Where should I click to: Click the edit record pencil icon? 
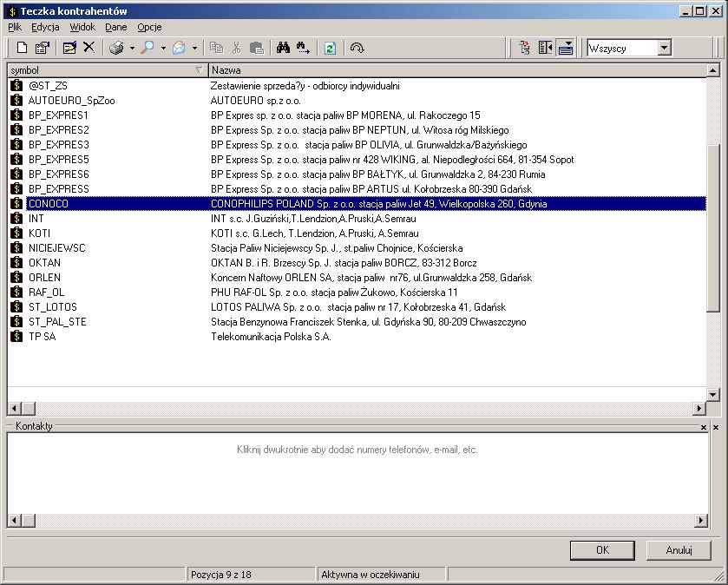[69, 48]
